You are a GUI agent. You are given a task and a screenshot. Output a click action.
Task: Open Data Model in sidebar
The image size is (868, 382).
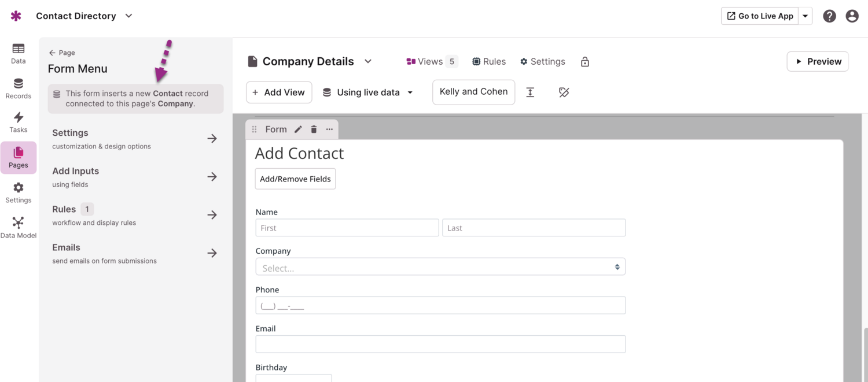coord(19,228)
